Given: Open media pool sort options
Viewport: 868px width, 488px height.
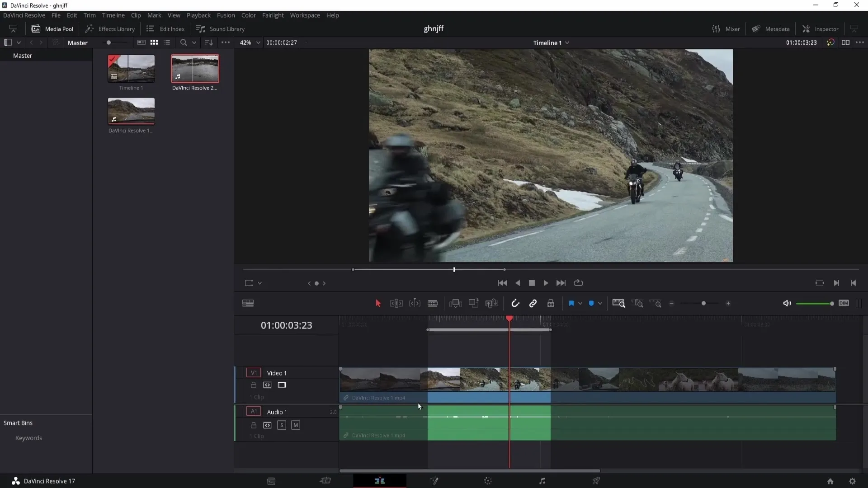Looking at the screenshot, I should pos(209,42).
